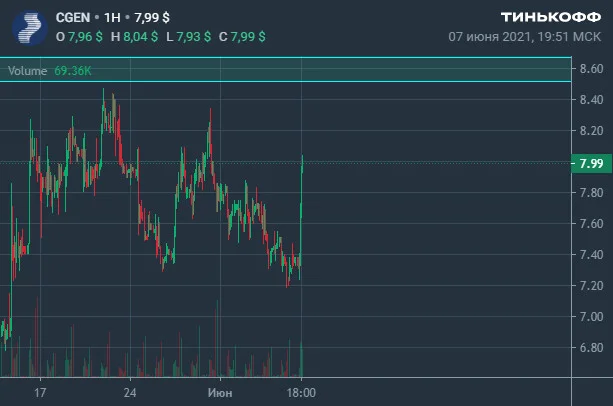Click the CGEN ticker symbol
The width and height of the screenshot is (613, 406).
coord(73,18)
